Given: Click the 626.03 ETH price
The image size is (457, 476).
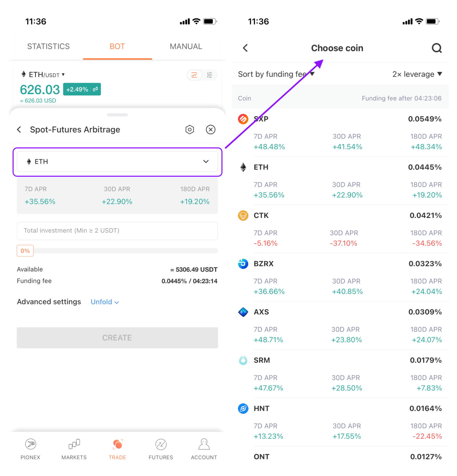Looking at the screenshot, I should pos(40,90).
